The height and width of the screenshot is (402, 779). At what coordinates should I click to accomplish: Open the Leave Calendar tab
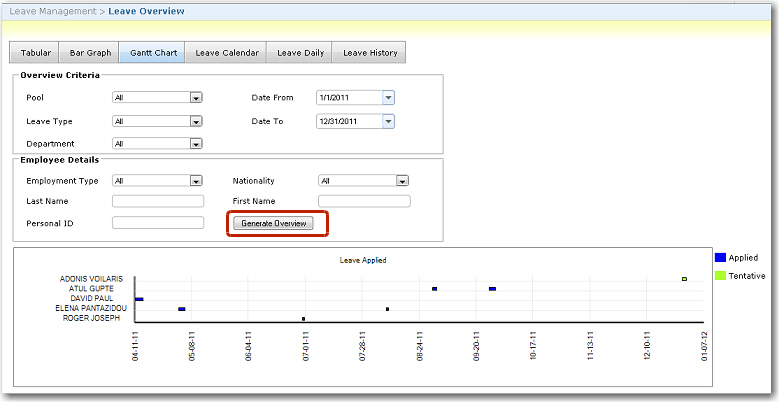click(x=227, y=53)
